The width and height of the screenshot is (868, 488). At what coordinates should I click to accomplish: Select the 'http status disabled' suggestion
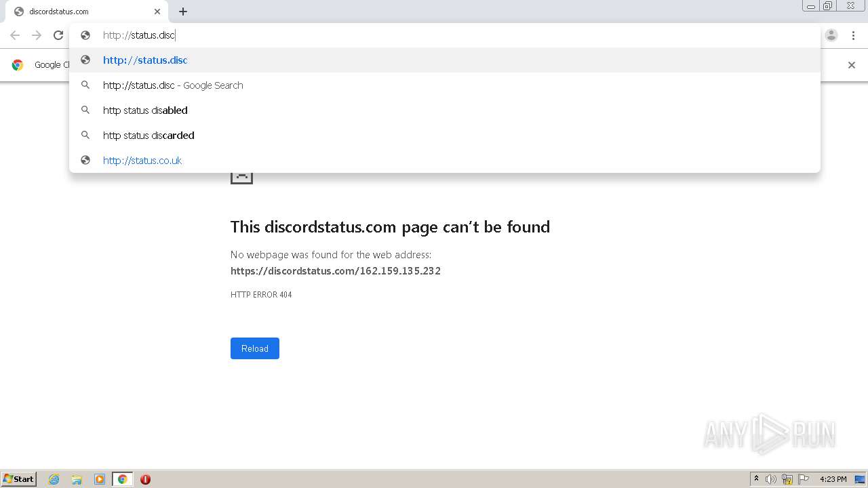click(445, 110)
